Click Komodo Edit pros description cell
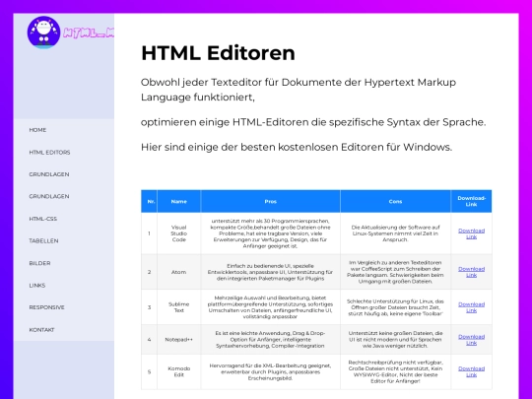The width and height of the screenshot is (532, 399). pos(270,371)
